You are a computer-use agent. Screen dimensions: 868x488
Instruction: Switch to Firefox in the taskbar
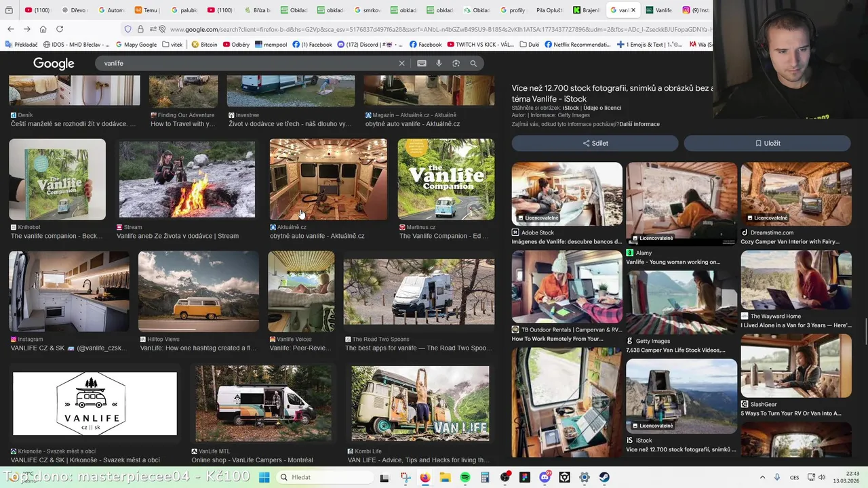pyautogui.click(x=425, y=477)
